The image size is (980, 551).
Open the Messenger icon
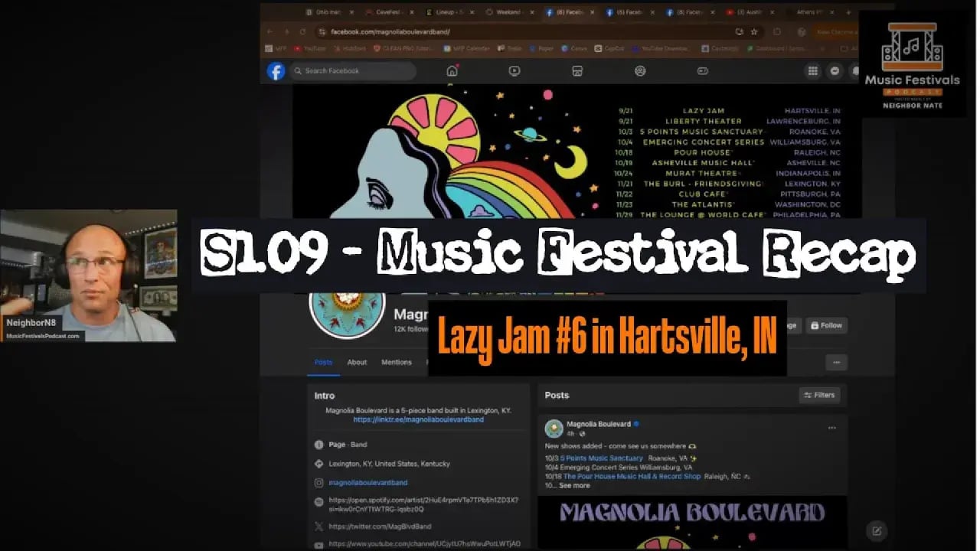tap(835, 71)
